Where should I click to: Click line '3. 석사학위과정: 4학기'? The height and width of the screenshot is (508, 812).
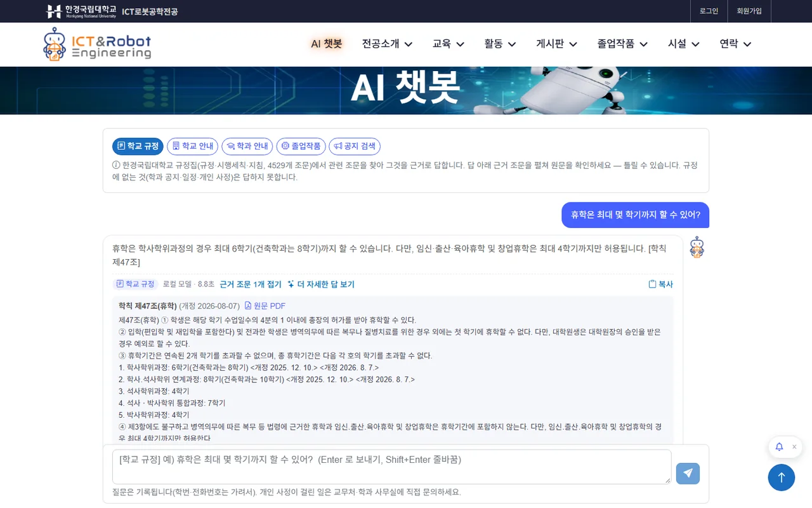[154, 391]
